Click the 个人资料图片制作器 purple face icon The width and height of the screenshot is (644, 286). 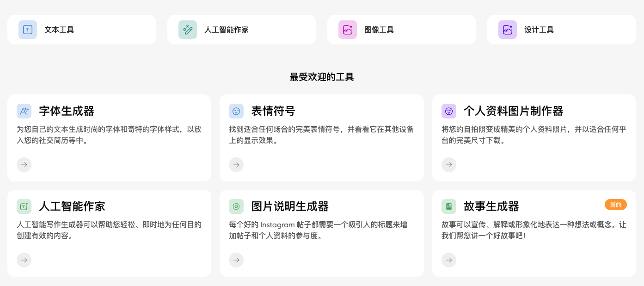449,111
